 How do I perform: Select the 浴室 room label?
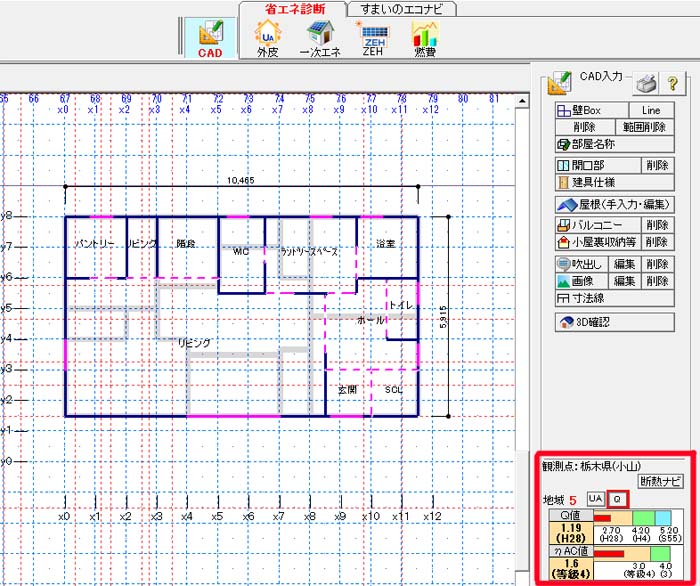pyautogui.click(x=386, y=244)
